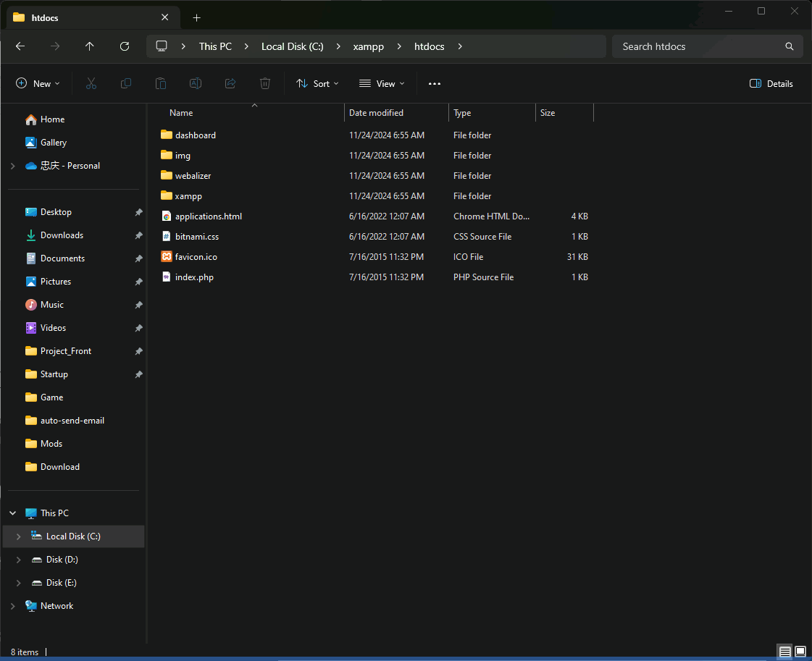Click the xampp breadcrumb
The height and width of the screenshot is (661, 812).
coord(369,46)
